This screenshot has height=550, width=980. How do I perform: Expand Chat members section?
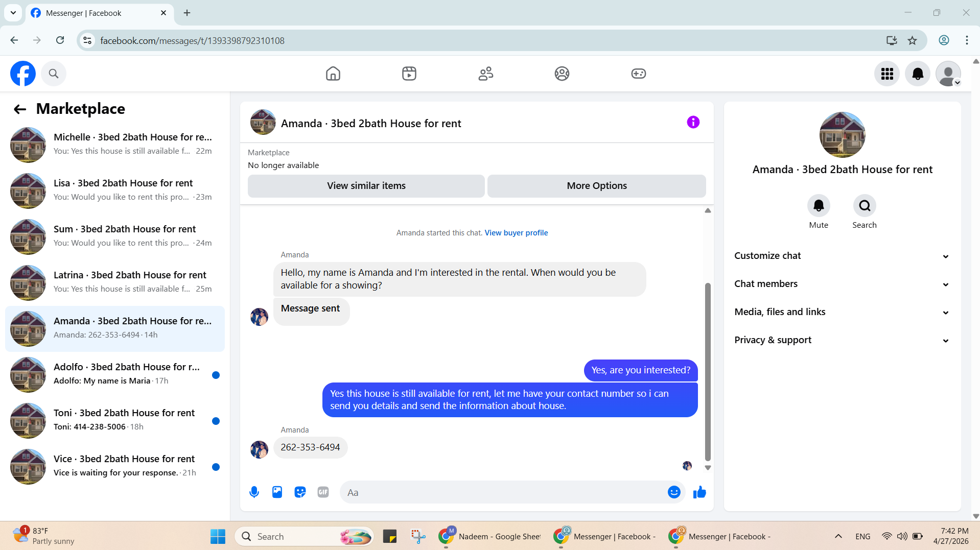842,284
